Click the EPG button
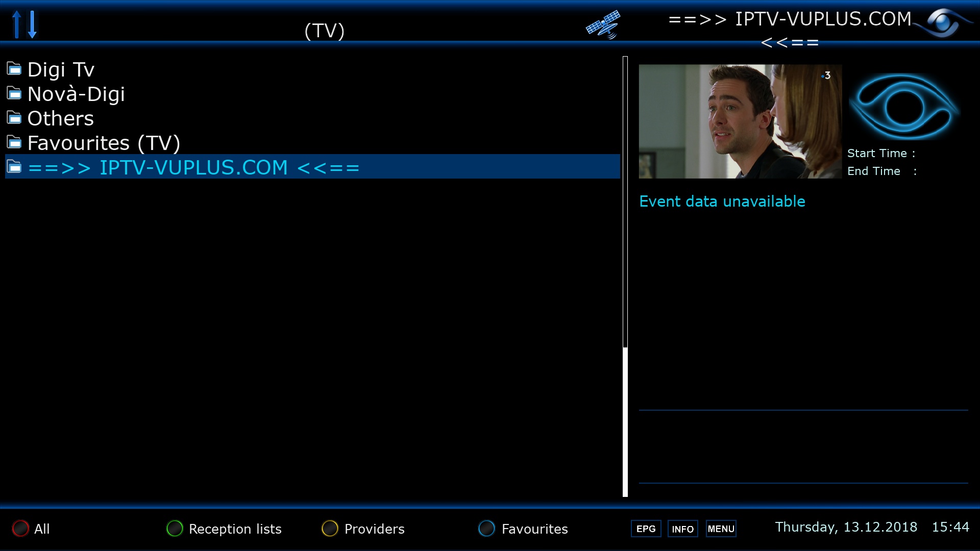980x551 pixels. (x=646, y=529)
